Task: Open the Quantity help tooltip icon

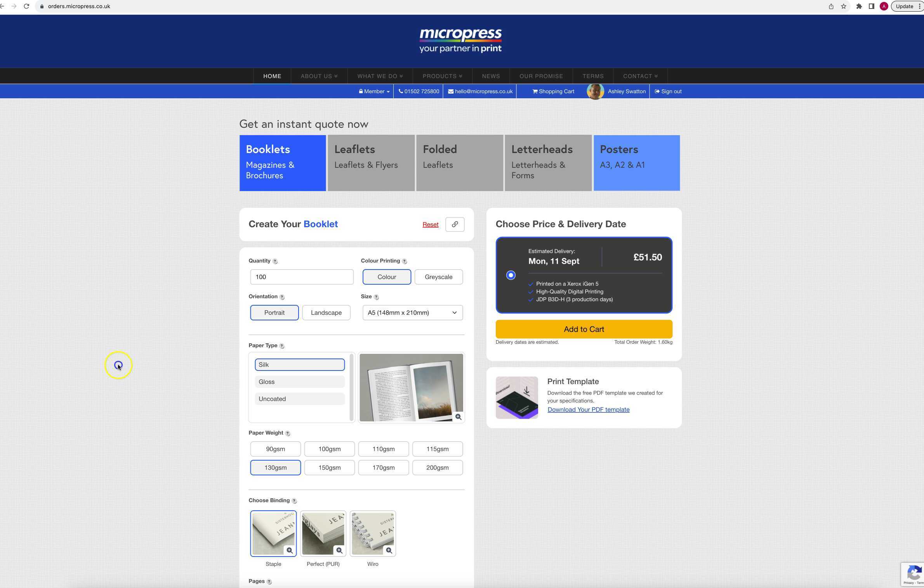Action: tap(275, 261)
